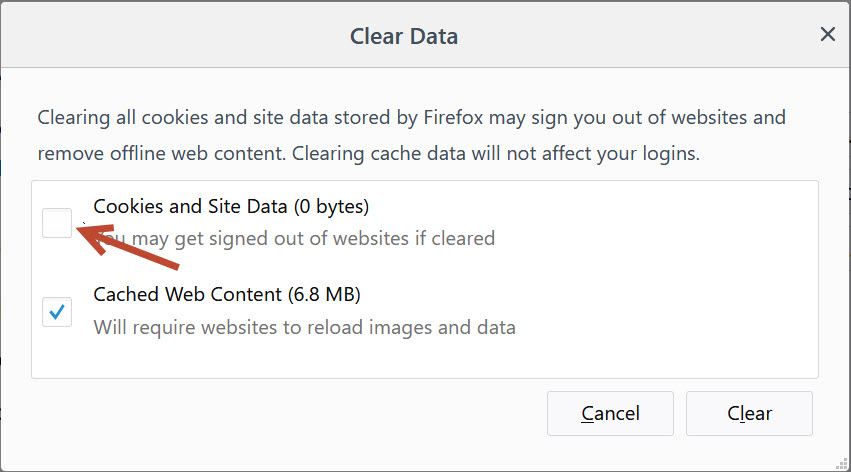The width and height of the screenshot is (851, 472).
Task: Click the "Cached Web Content" label text
Action: [187, 295]
